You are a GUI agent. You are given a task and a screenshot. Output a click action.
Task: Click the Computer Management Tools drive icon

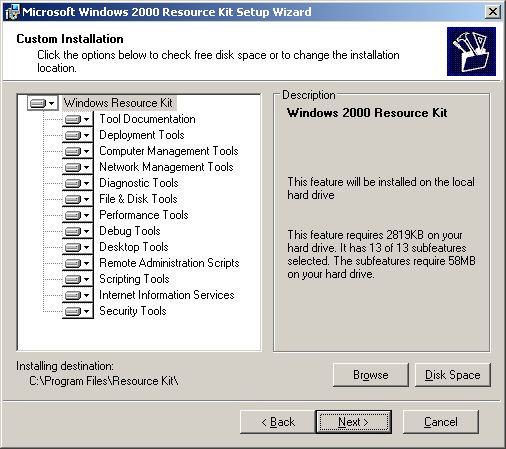[x=77, y=151]
